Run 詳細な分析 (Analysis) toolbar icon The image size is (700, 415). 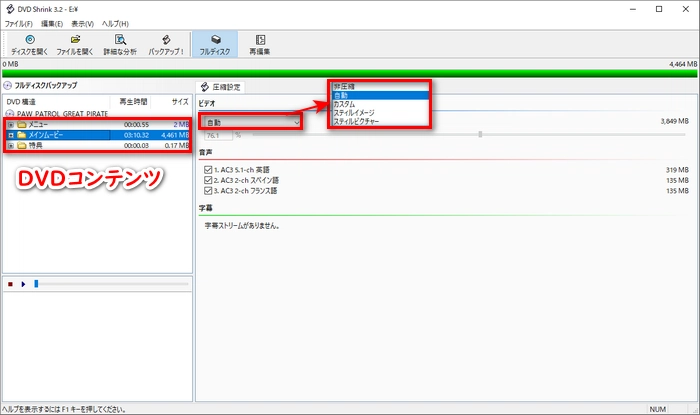click(x=120, y=40)
